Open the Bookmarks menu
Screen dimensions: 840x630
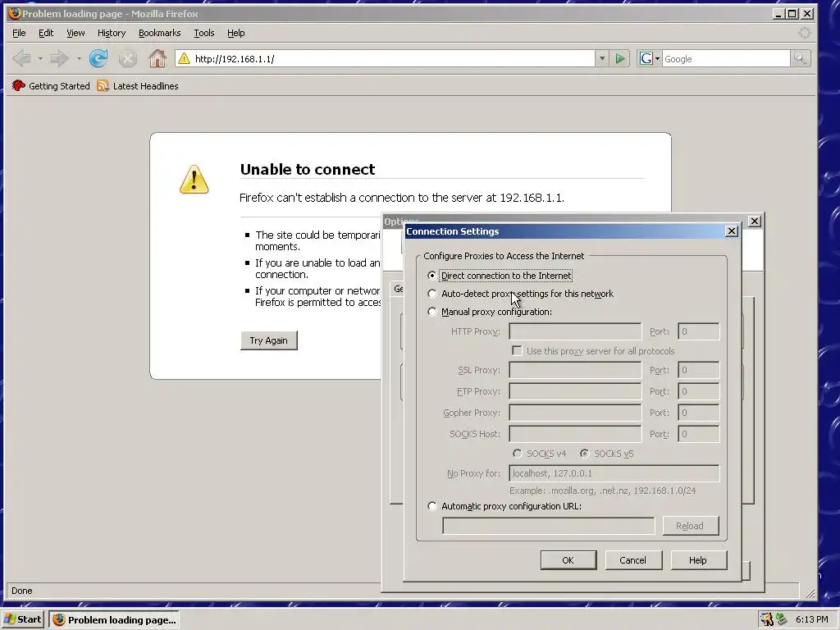tap(160, 33)
